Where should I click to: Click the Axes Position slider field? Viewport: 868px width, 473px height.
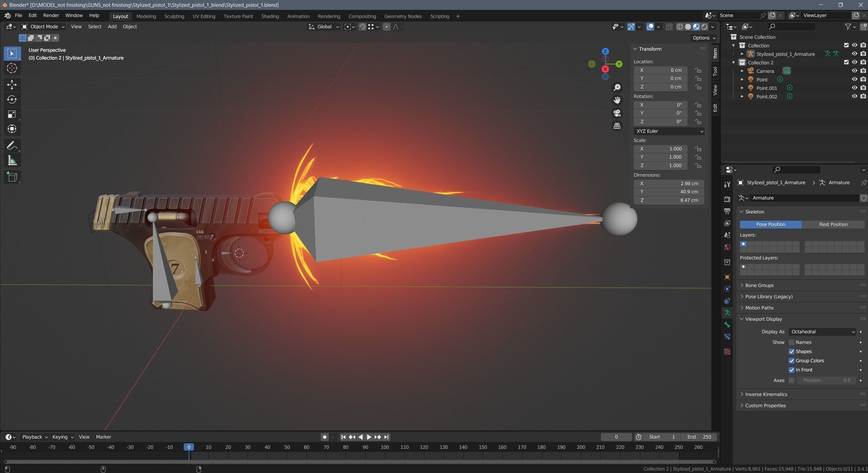(826, 380)
